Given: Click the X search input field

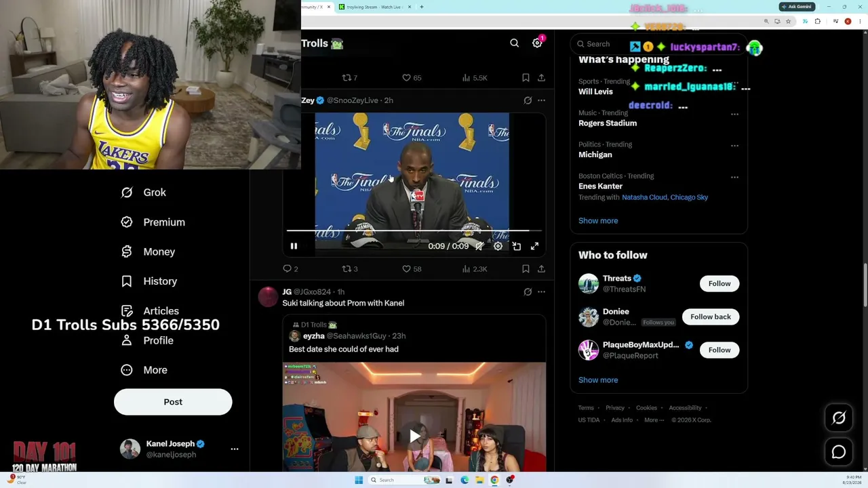Looking at the screenshot, I should coord(658,44).
